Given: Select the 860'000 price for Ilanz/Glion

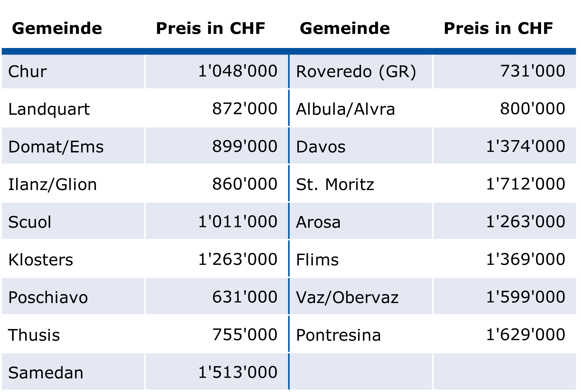Looking at the screenshot, I should tap(217, 184).
